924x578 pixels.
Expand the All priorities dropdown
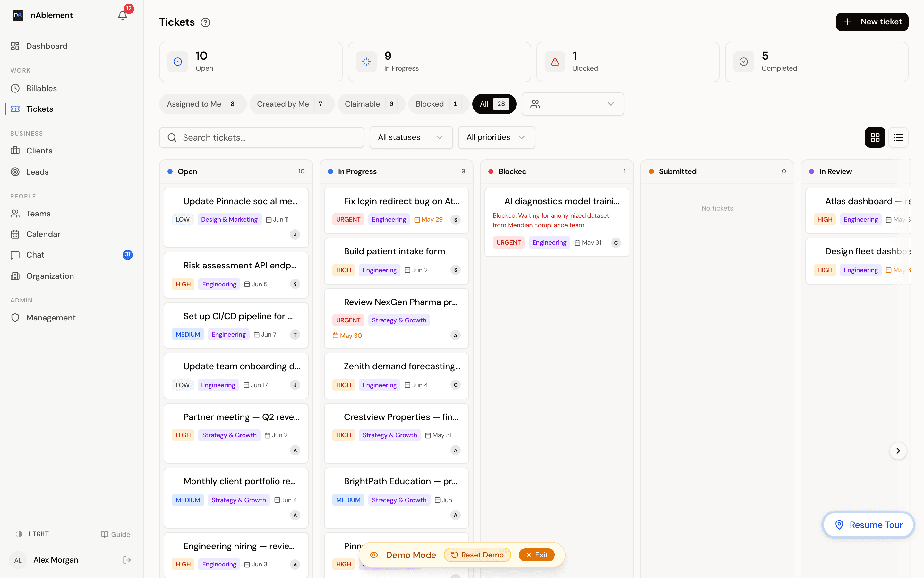[496, 137]
